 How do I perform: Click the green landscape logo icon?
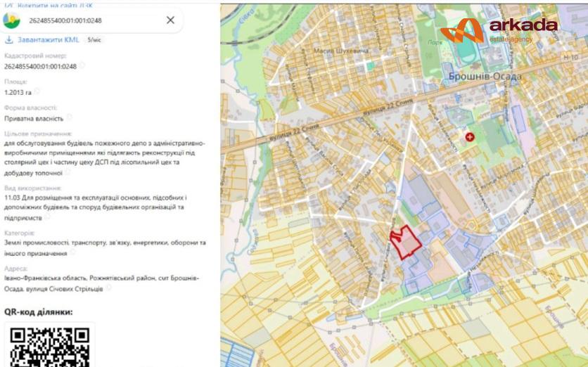[11, 20]
